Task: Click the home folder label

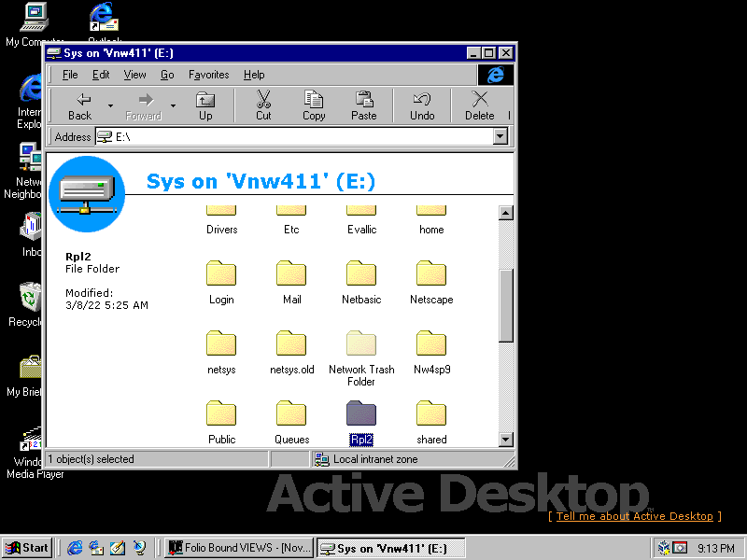Action: coord(431,230)
